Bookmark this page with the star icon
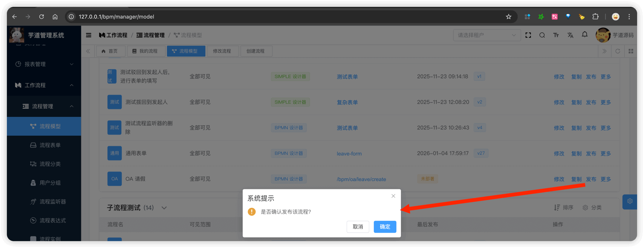Screen dimensions: 644x248 508,17
